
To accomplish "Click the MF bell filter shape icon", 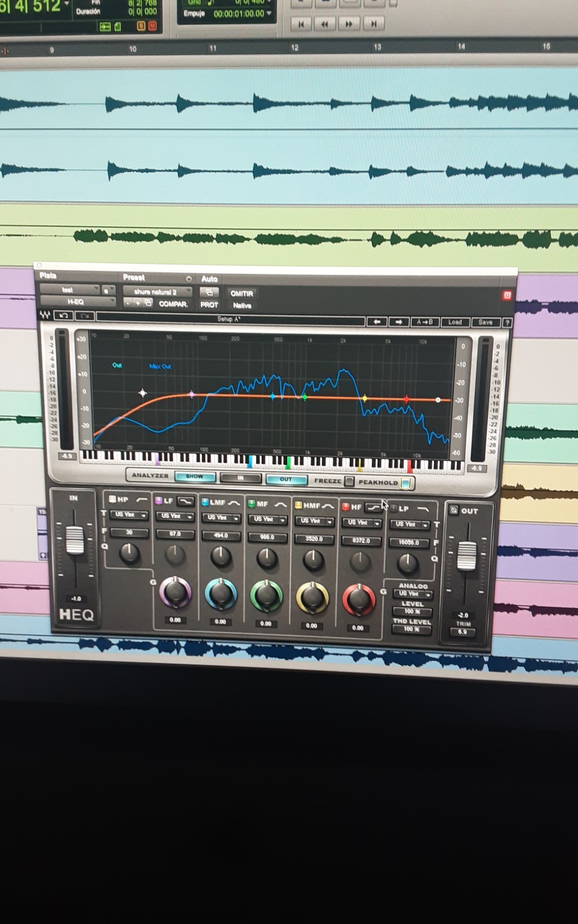I will tap(280, 504).
